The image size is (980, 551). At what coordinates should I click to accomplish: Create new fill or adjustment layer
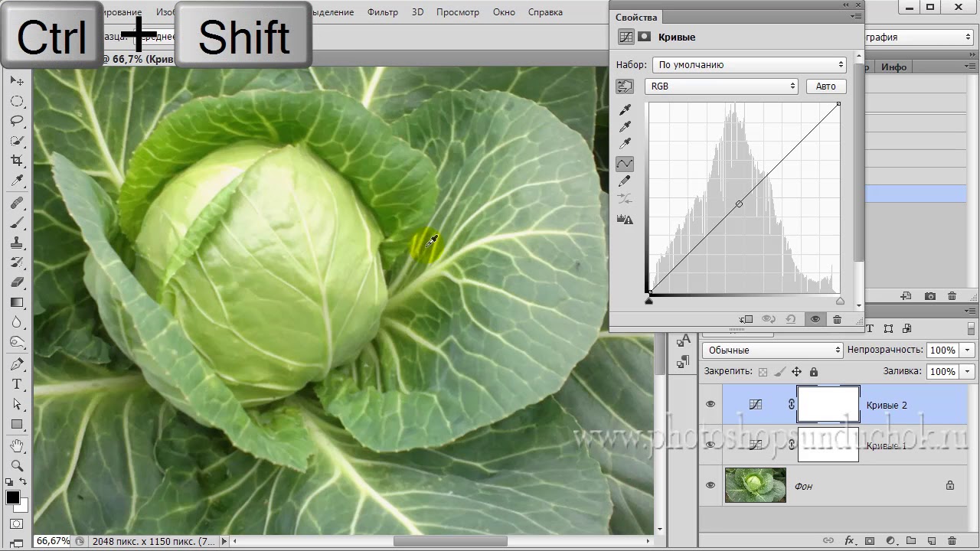[890, 540]
